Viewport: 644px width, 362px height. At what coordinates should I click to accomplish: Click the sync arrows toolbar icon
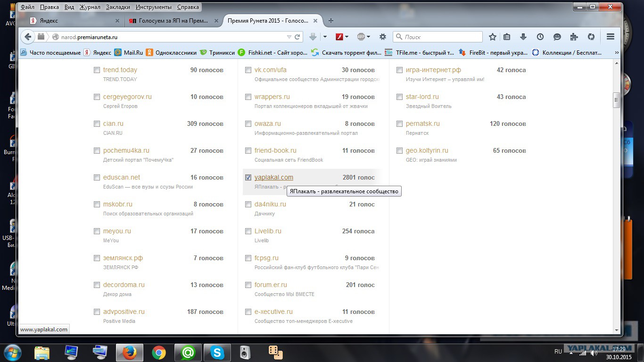click(591, 37)
